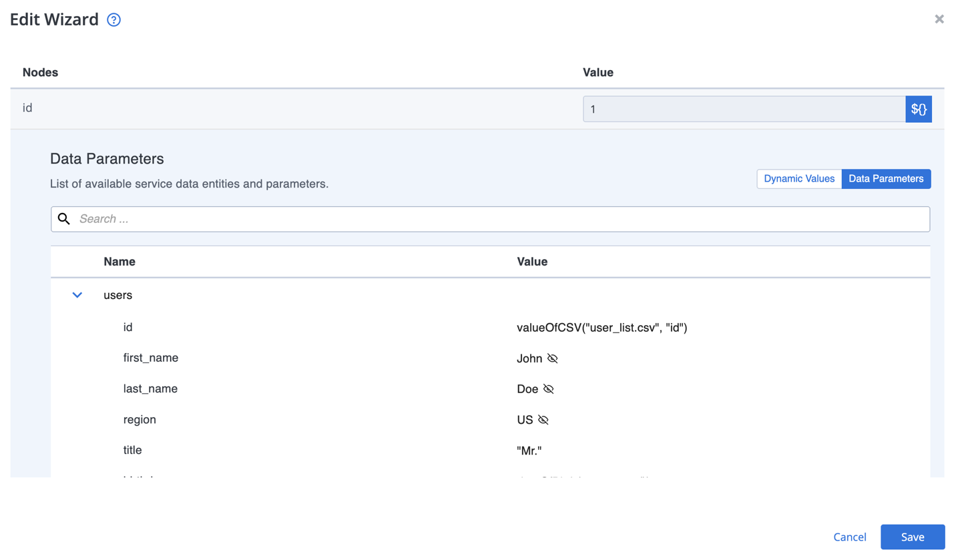The height and width of the screenshot is (560, 954).
Task: Select the id parameter under users
Action: [128, 327]
